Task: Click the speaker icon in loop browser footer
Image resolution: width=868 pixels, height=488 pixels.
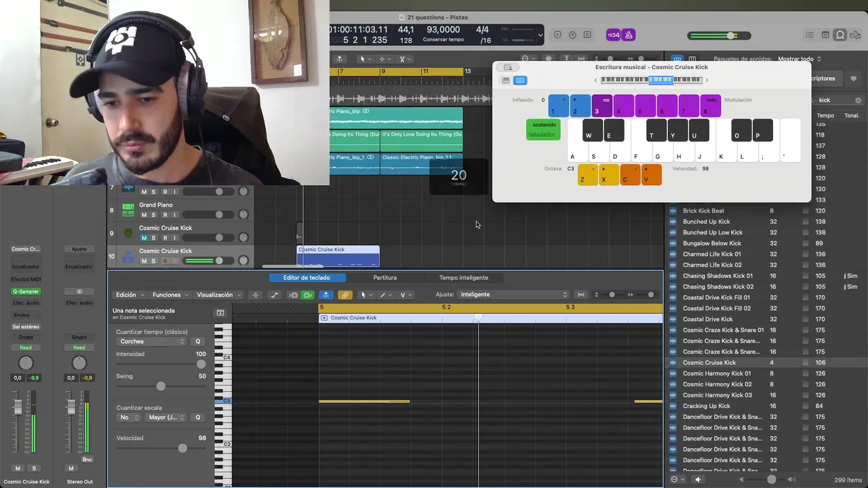Action: click(x=698, y=480)
